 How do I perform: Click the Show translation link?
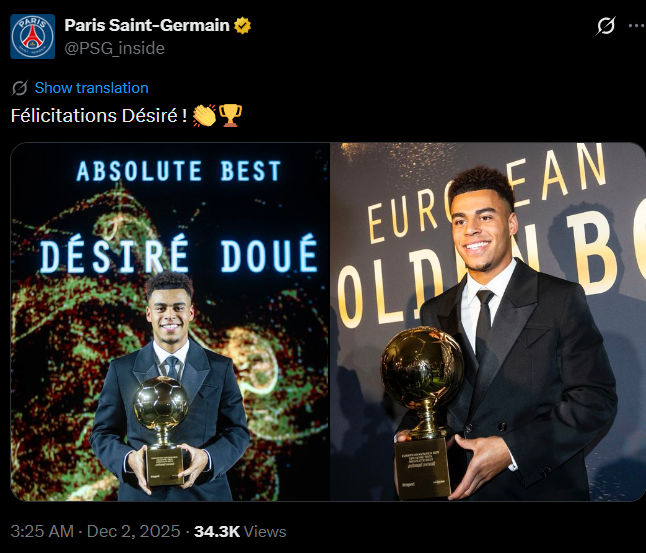tap(91, 88)
